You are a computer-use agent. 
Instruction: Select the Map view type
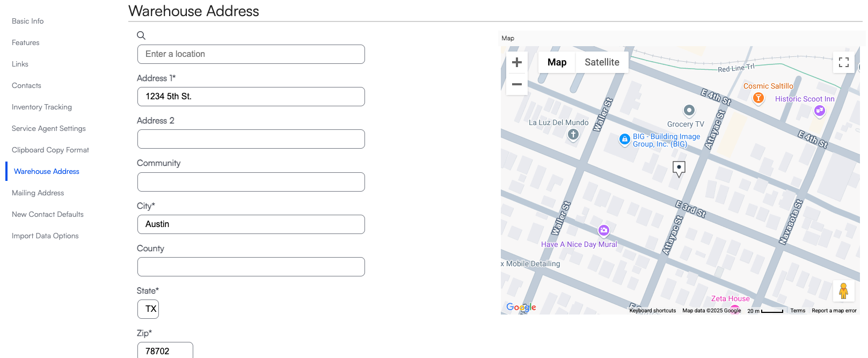coord(557,62)
